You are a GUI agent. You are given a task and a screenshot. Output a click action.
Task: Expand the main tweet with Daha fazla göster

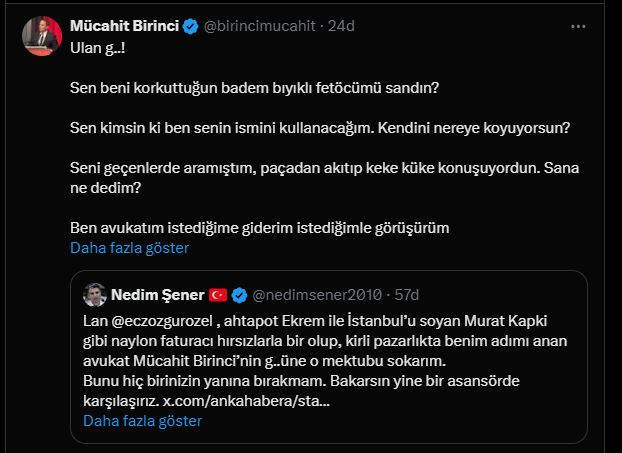(129, 248)
